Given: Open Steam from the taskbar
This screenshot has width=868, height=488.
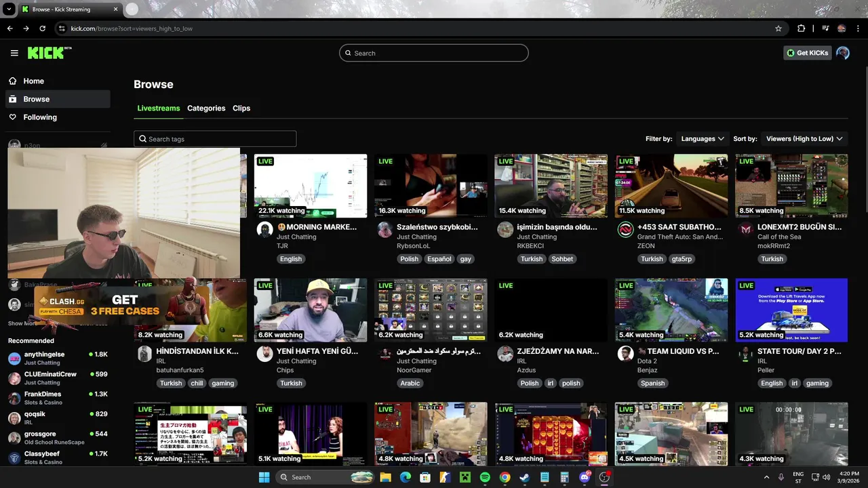Looking at the screenshot, I should click(525, 477).
